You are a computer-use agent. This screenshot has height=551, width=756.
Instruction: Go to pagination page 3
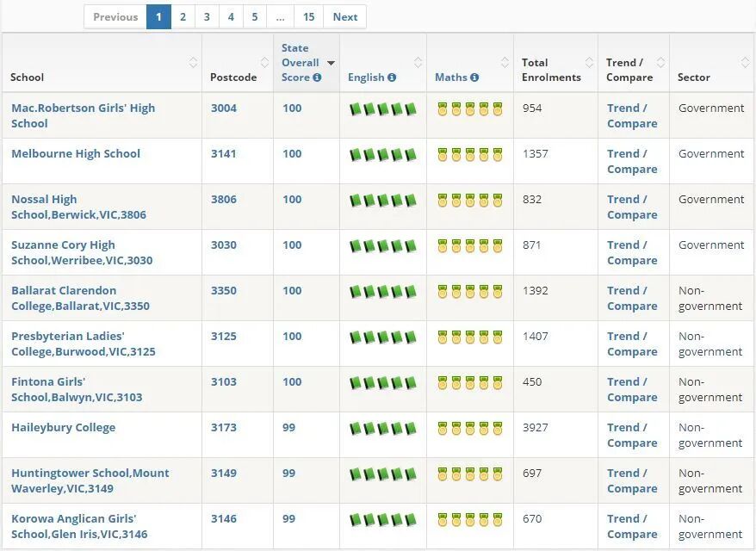click(x=207, y=17)
